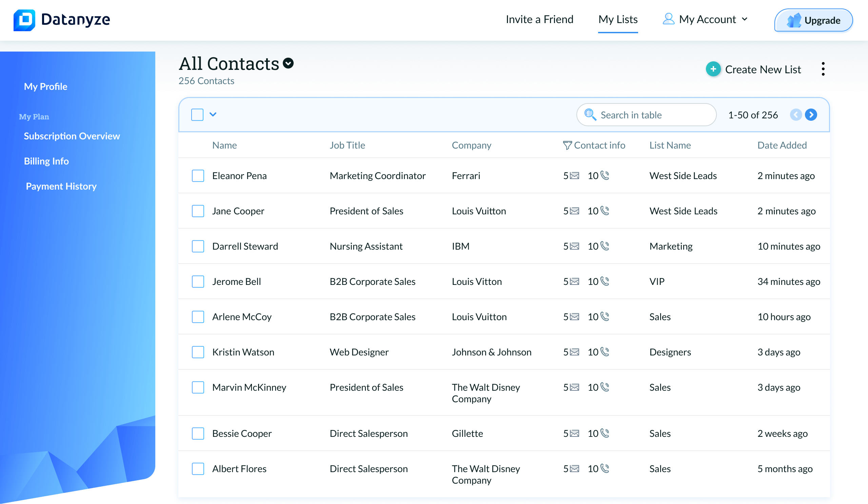
Task: Click West Side Leads in Eleanor Pena row
Action: click(683, 176)
